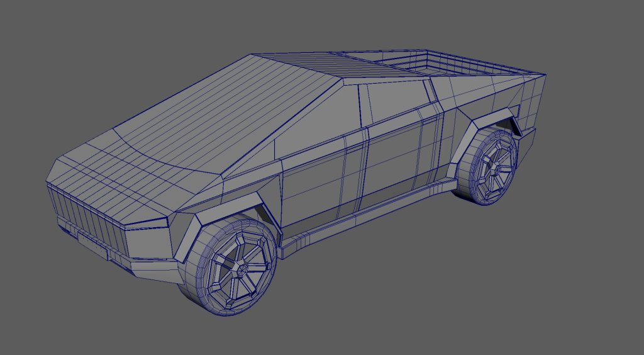644x355 pixels.
Task: Click the front license plate mesh
Action: 93,245
